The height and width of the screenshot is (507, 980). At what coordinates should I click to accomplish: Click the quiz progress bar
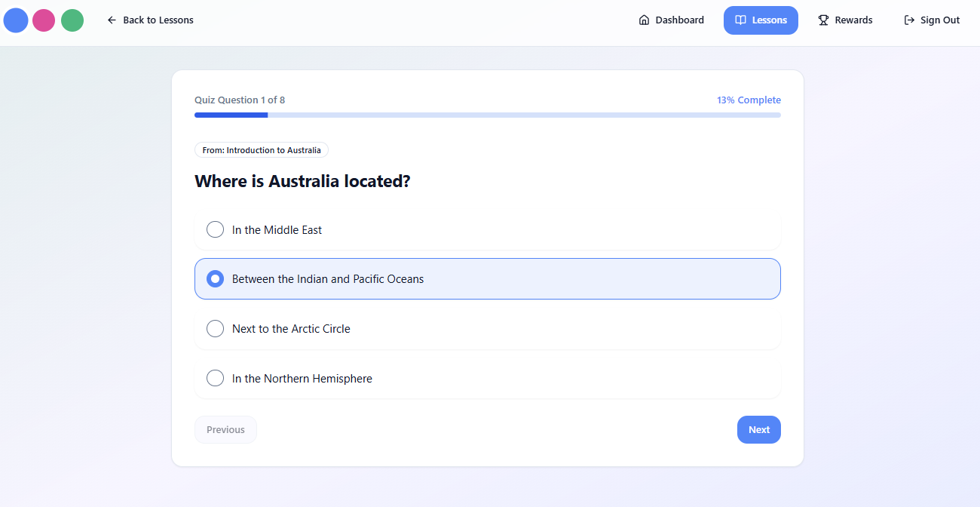[487, 115]
